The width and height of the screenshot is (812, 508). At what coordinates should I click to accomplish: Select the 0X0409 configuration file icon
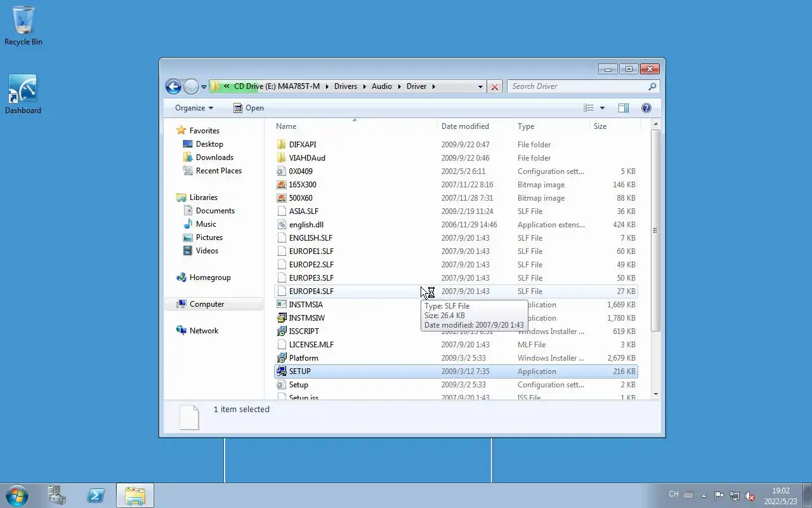[x=282, y=171]
